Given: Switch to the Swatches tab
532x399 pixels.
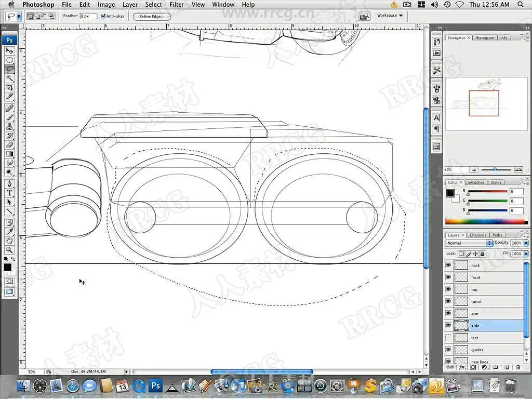Looking at the screenshot, I should pyautogui.click(x=475, y=182).
